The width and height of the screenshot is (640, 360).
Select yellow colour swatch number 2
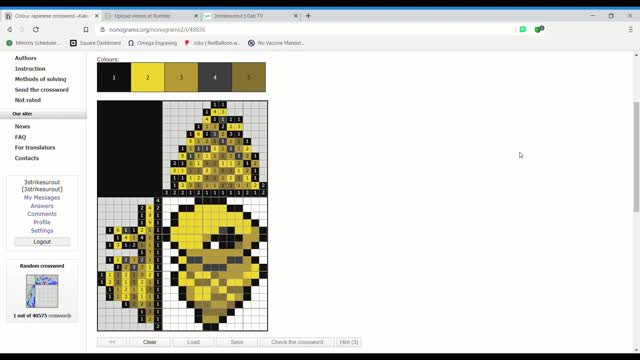pos(147,77)
